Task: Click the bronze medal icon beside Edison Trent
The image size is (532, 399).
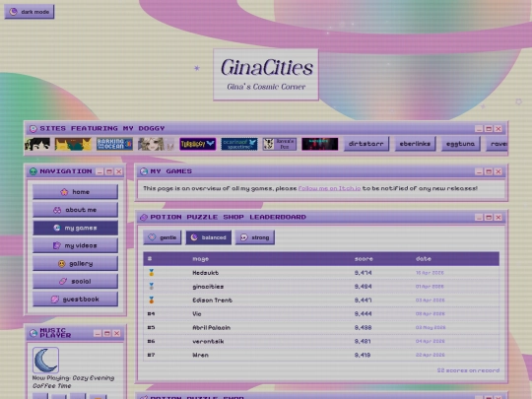Action: tap(152, 299)
